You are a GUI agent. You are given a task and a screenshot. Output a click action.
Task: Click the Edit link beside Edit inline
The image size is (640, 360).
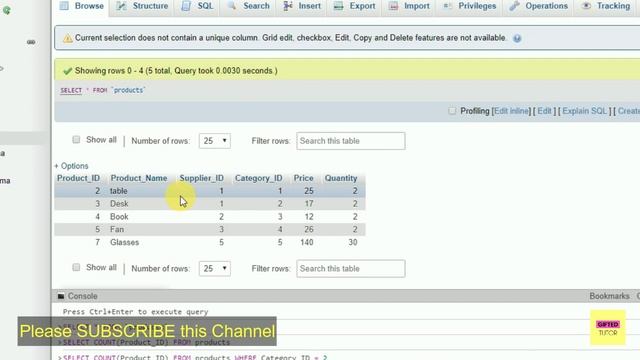pyautogui.click(x=544, y=111)
